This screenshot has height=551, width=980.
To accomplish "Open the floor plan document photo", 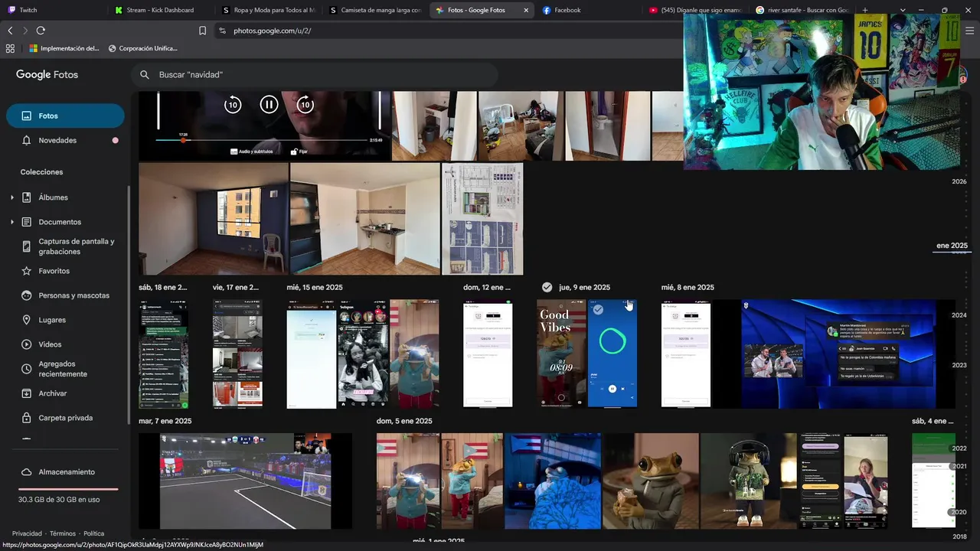I will click(x=482, y=219).
